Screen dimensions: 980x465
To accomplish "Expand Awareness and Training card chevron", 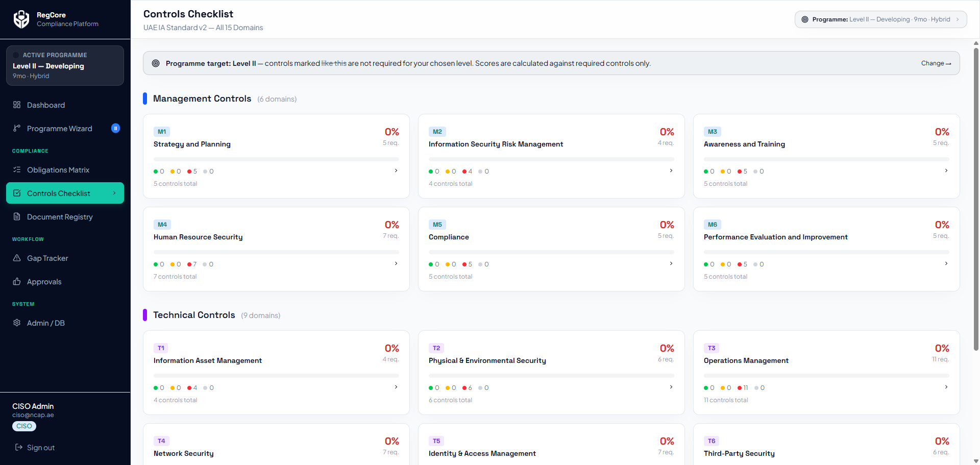I will 946,170.
